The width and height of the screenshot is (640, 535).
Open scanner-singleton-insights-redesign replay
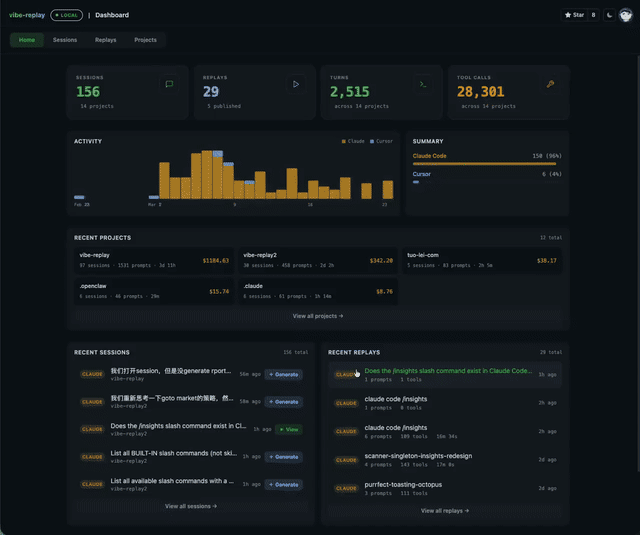(x=445, y=460)
